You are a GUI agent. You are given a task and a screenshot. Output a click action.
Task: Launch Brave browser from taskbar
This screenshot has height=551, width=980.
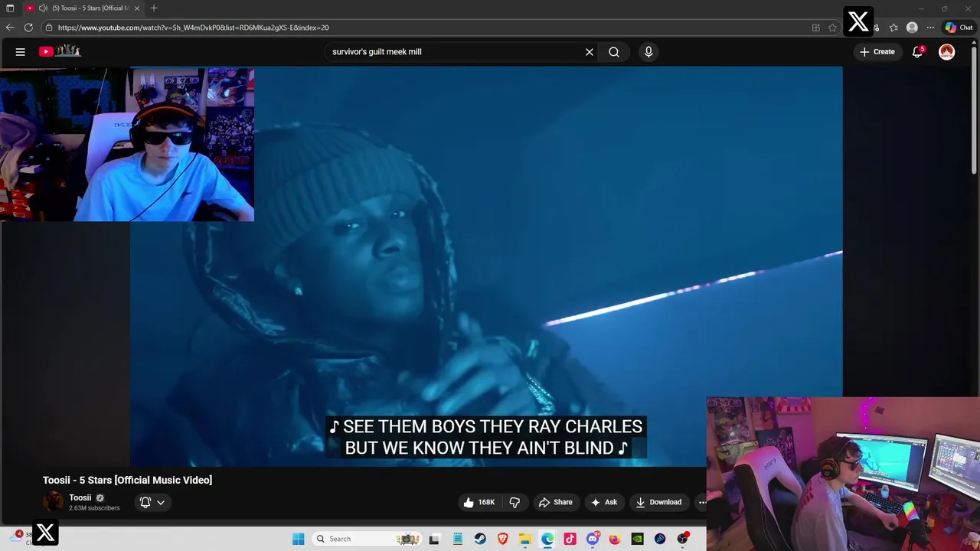[x=502, y=539]
